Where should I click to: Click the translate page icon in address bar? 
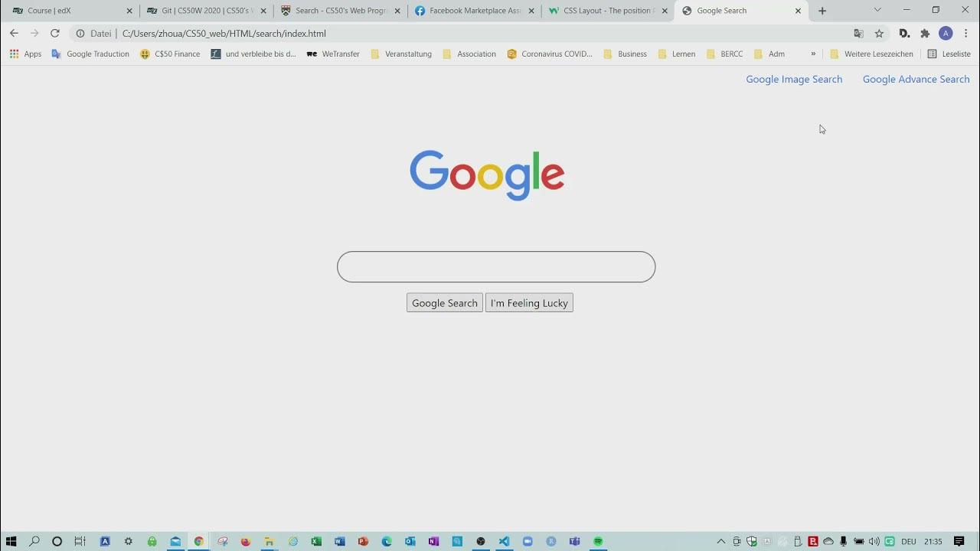pos(858,34)
